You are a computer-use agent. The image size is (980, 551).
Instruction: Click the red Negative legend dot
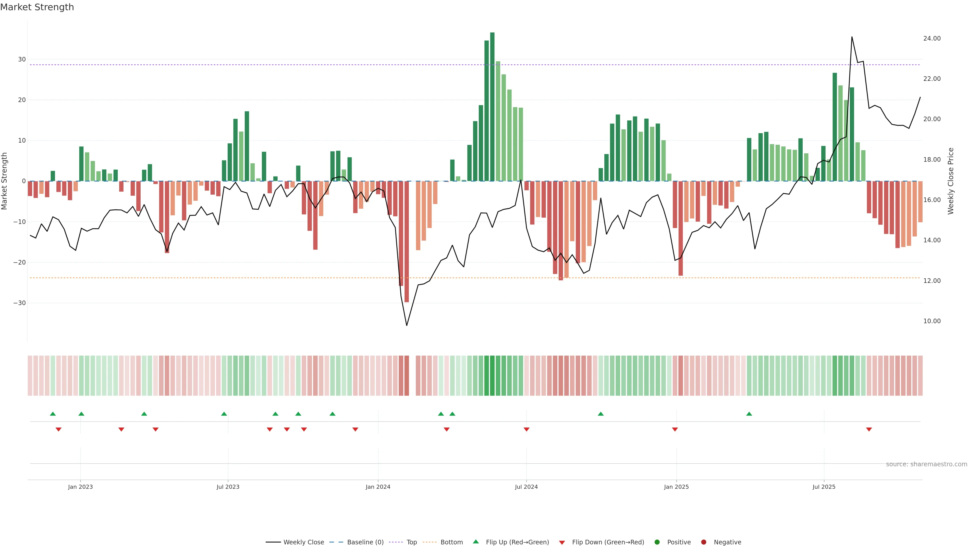pyautogui.click(x=703, y=542)
